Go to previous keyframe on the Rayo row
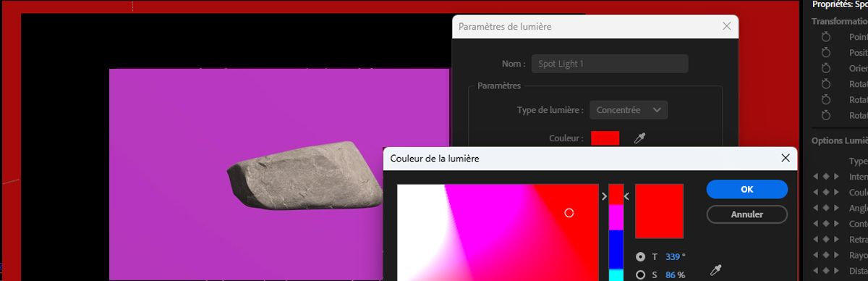Screen dimensions: 868x281 pos(816,256)
